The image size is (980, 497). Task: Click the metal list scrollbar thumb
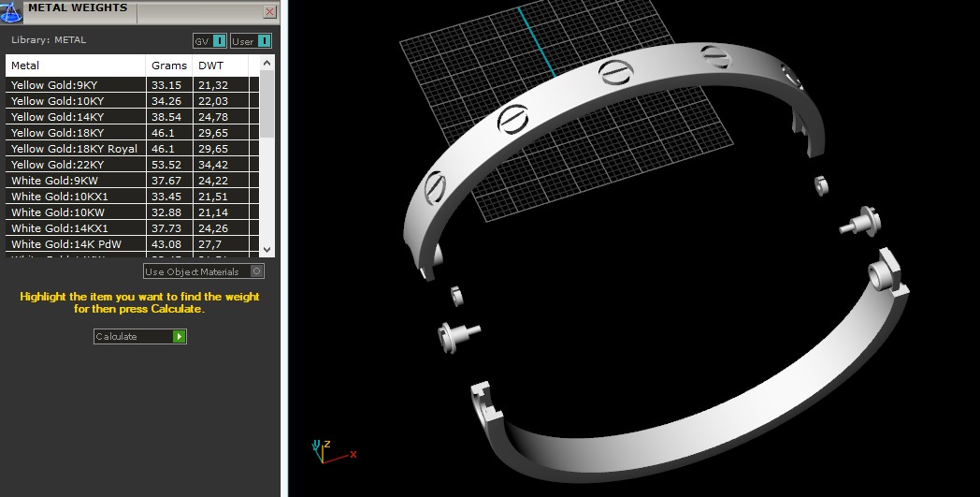(x=267, y=103)
